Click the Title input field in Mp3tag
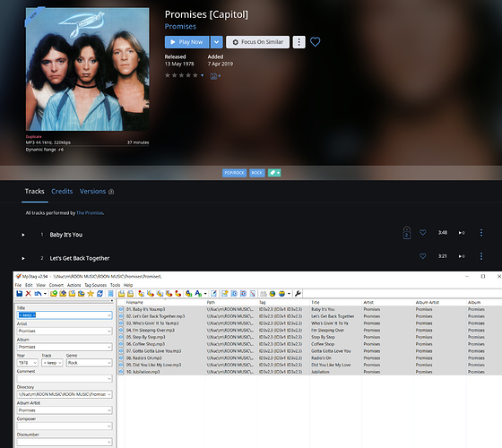 (65, 315)
